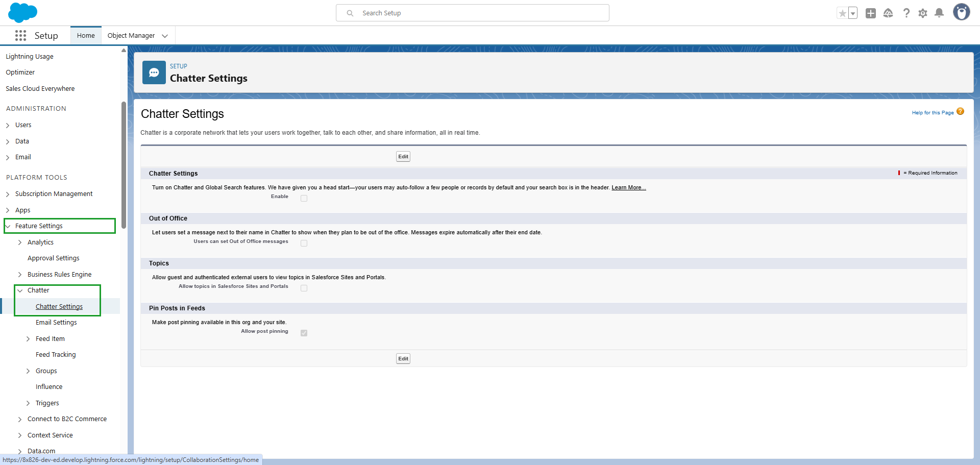980x465 pixels.
Task: Open Sales Cloud Everywhere
Action: coord(40,89)
